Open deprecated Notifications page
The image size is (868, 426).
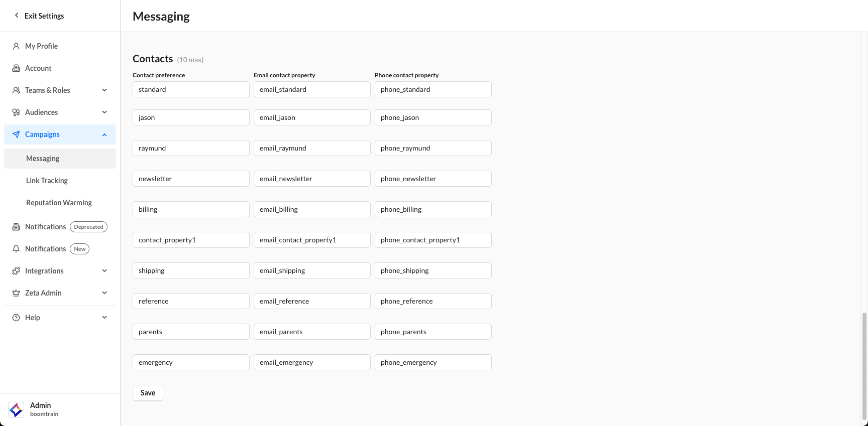46,227
